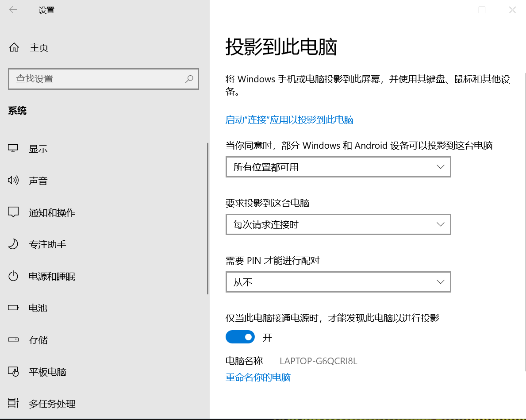Click the monitor icon for 显示

point(13,148)
